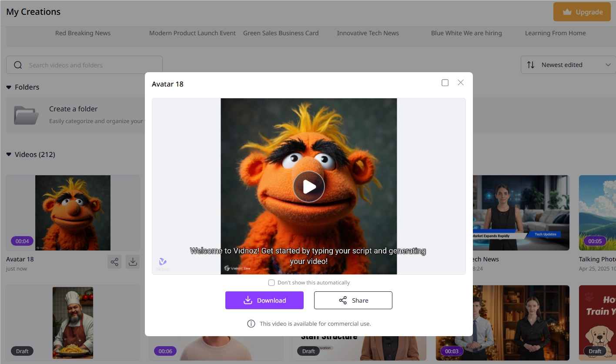Collapse the Videos (212) section
Viewport: 616px width, 364px height.
9,154
